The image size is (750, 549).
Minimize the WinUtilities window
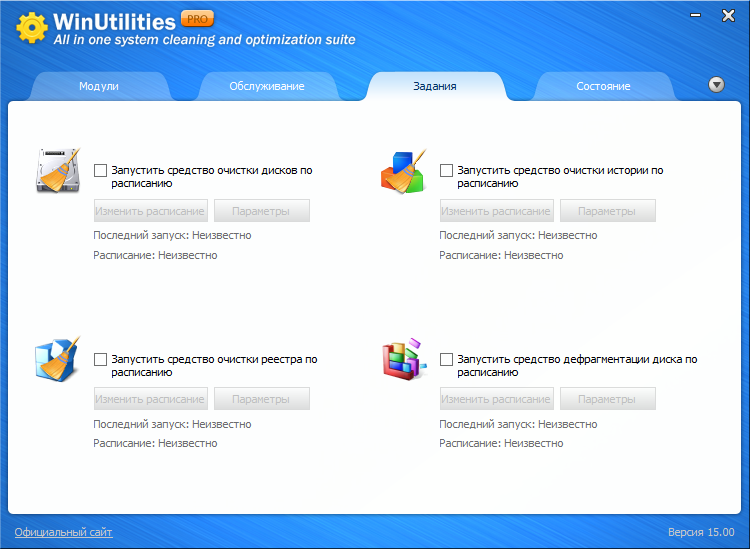696,15
